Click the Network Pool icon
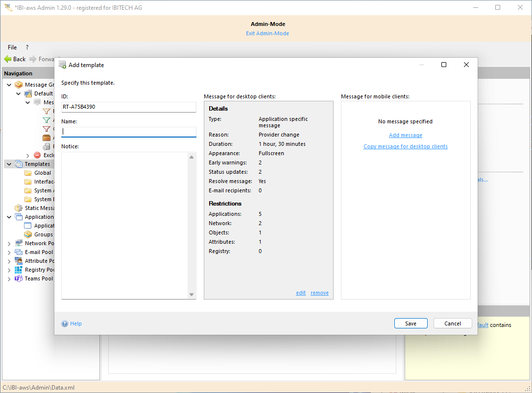The image size is (532, 393). click(19, 243)
